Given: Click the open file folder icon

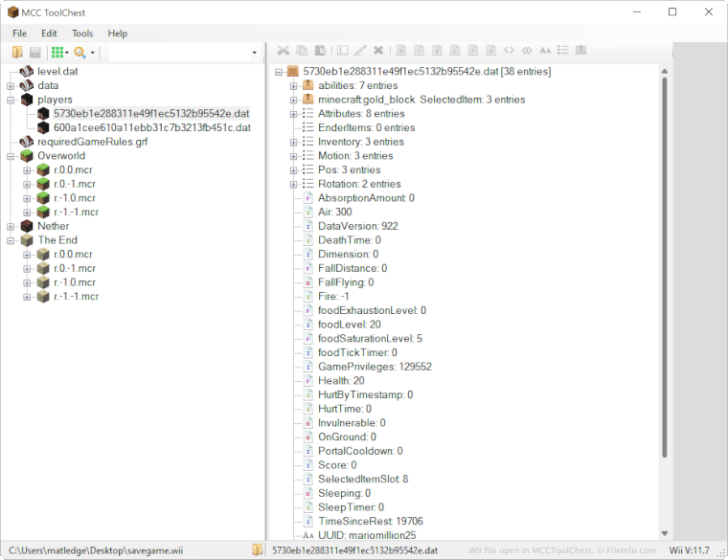Looking at the screenshot, I should 17,52.
